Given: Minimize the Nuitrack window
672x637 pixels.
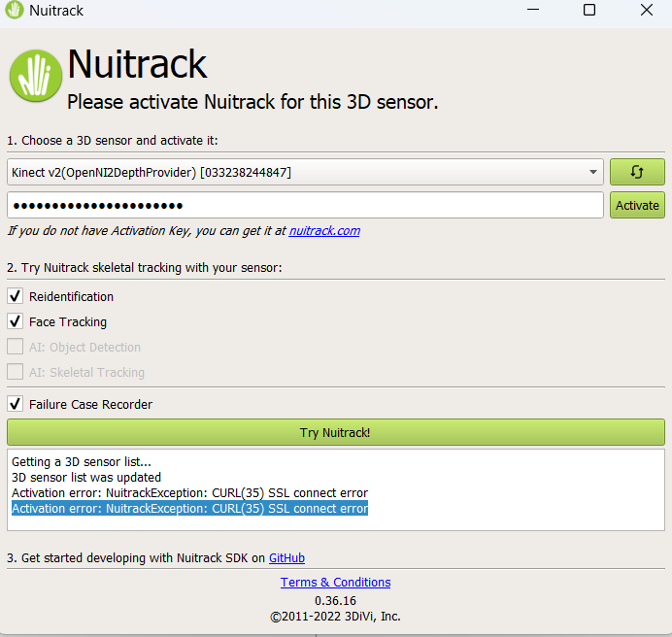Looking at the screenshot, I should tap(533, 10).
